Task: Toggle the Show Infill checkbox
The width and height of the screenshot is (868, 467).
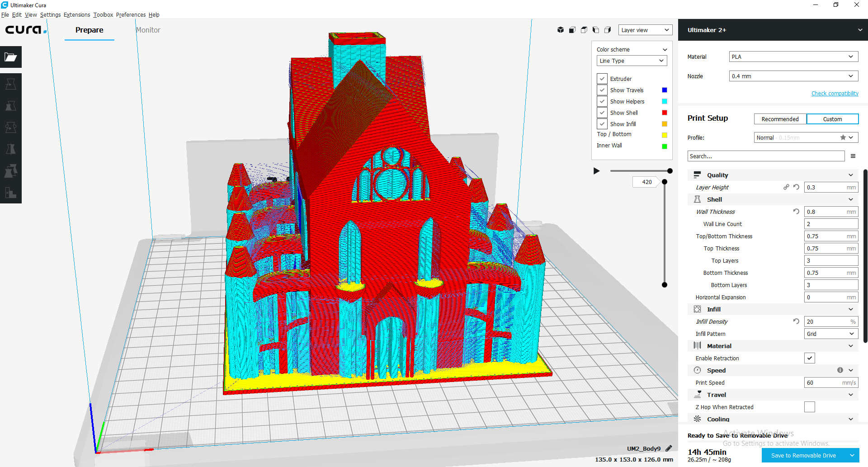Action: [x=602, y=124]
